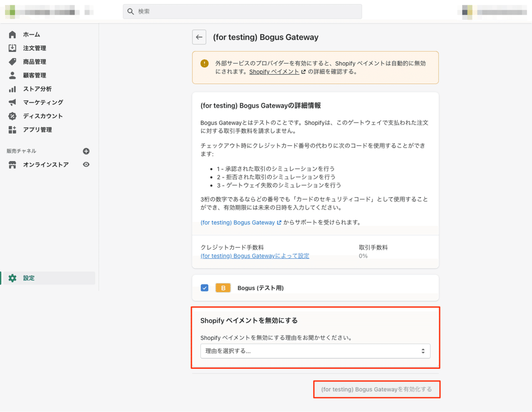Image resolution: width=532 pixels, height=412 pixels.
Task: Click the page title (for testing) Bogus Gateway
Action: coord(266,37)
